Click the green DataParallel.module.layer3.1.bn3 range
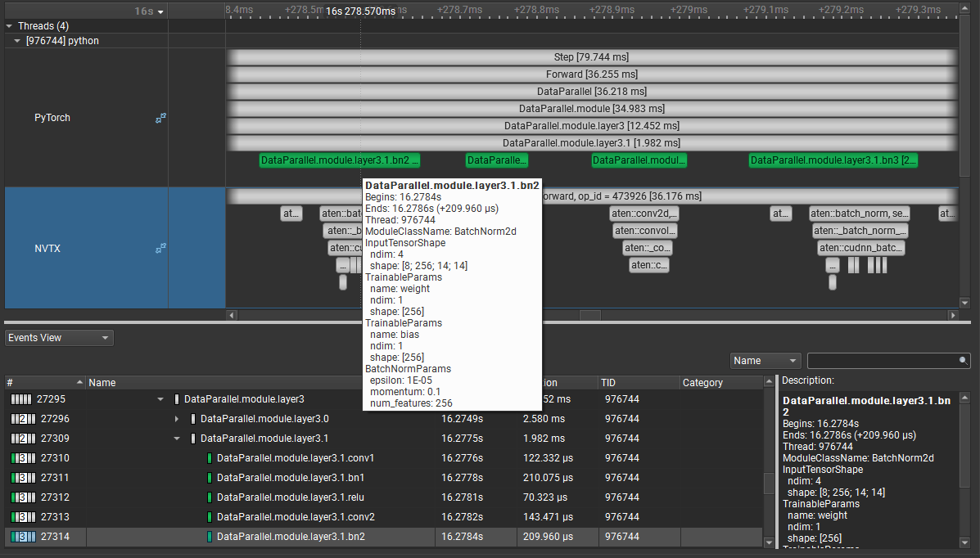 coord(833,160)
